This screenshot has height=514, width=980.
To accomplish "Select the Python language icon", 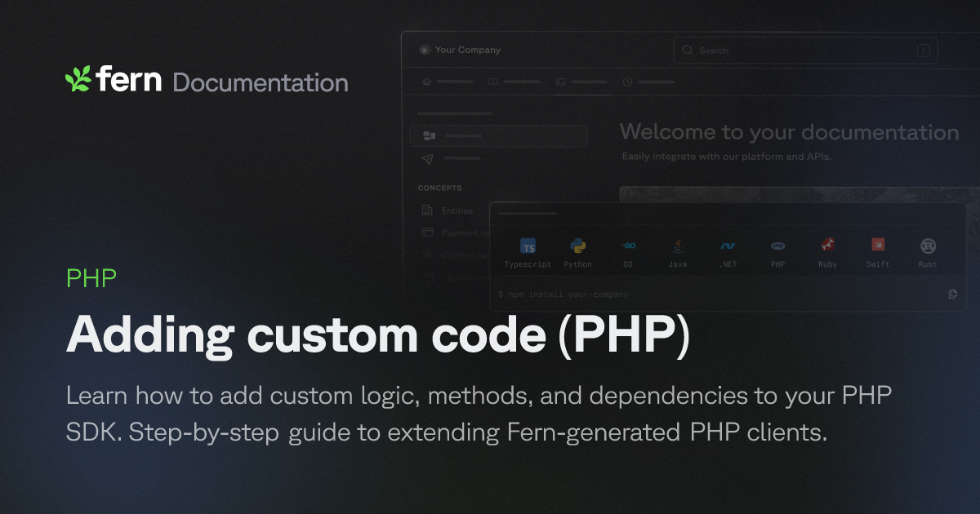I will pos(578,246).
